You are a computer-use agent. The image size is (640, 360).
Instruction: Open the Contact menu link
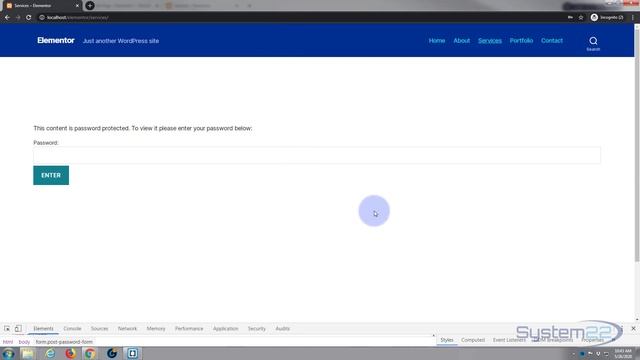click(552, 40)
